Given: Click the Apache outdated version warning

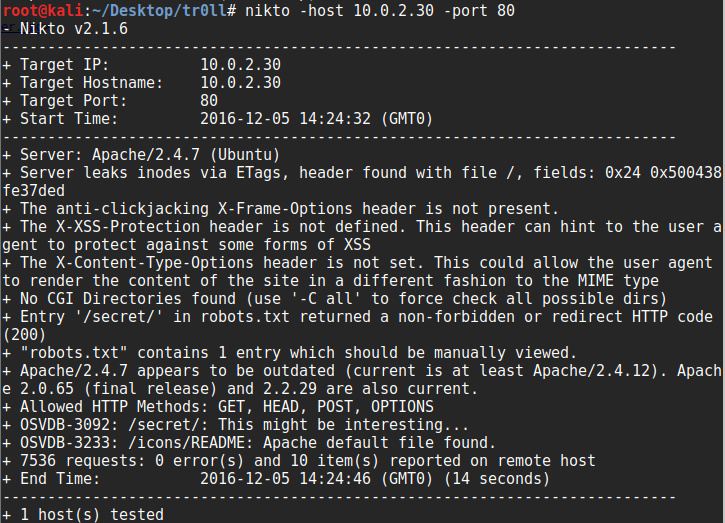Looking at the screenshot, I should (362, 380).
